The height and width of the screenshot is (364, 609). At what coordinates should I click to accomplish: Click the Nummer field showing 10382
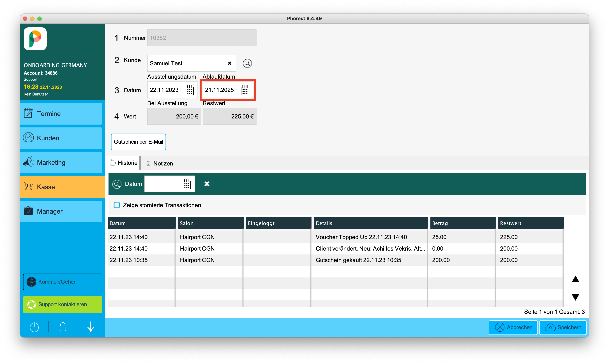[202, 38]
